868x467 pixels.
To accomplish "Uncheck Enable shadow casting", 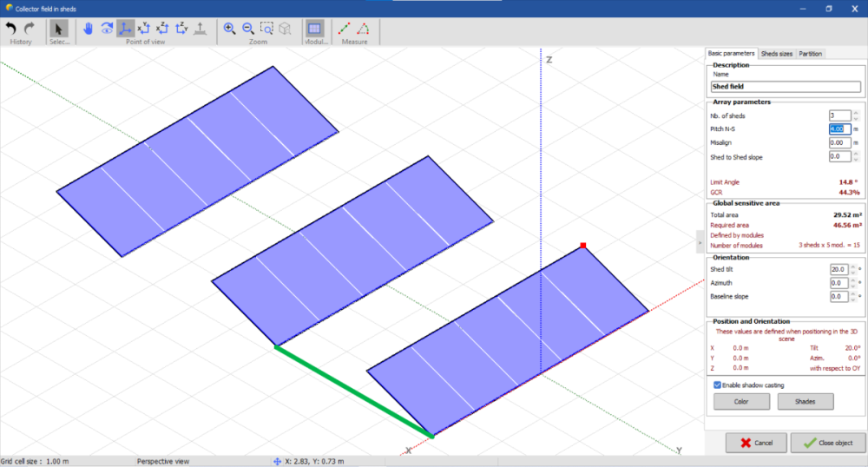I will (x=716, y=385).
